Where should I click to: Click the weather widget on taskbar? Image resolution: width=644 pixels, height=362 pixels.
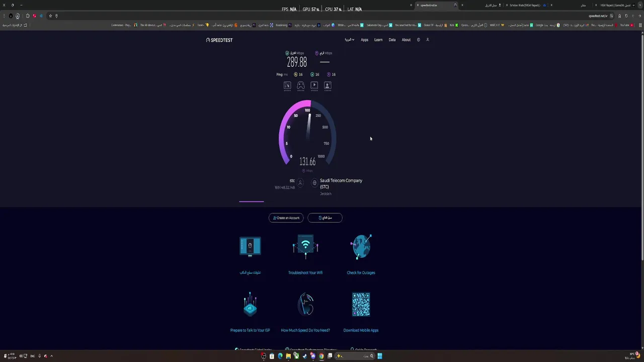click(x=632, y=356)
